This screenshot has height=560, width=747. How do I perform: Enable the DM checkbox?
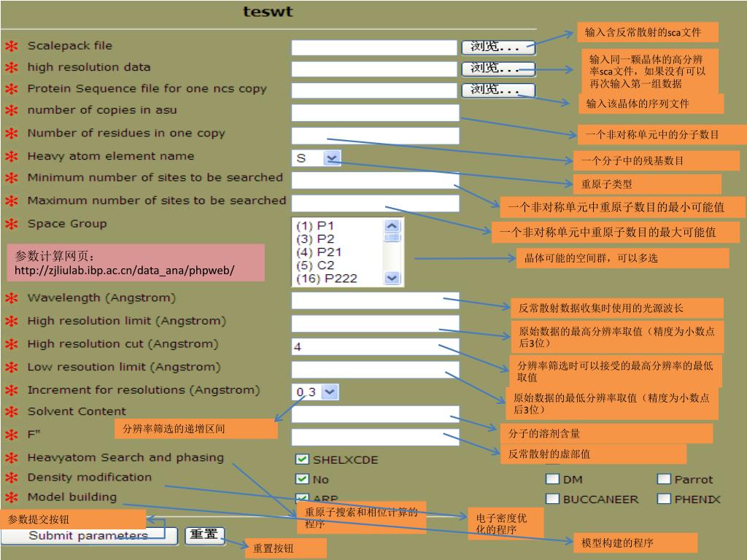(x=552, y=479)
